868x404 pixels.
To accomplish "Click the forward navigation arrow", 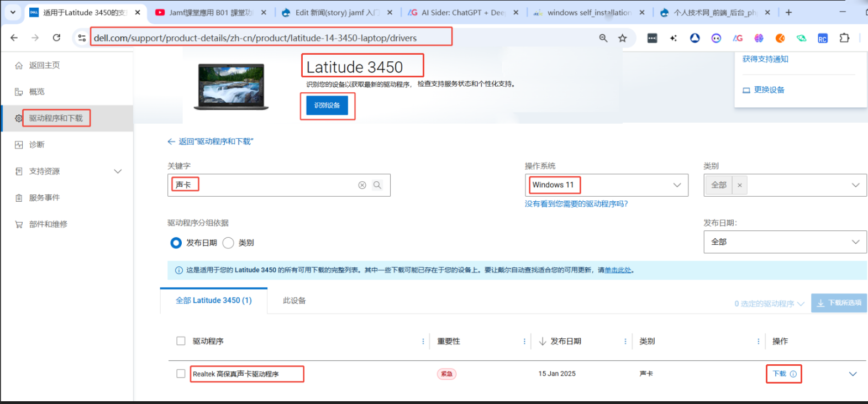I will coord(35,38).
